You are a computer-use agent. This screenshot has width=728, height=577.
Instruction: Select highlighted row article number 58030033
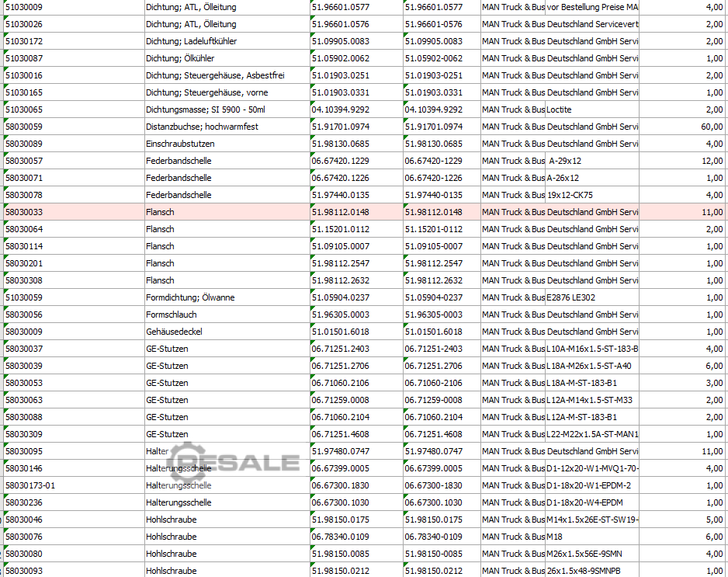(24, 212)
